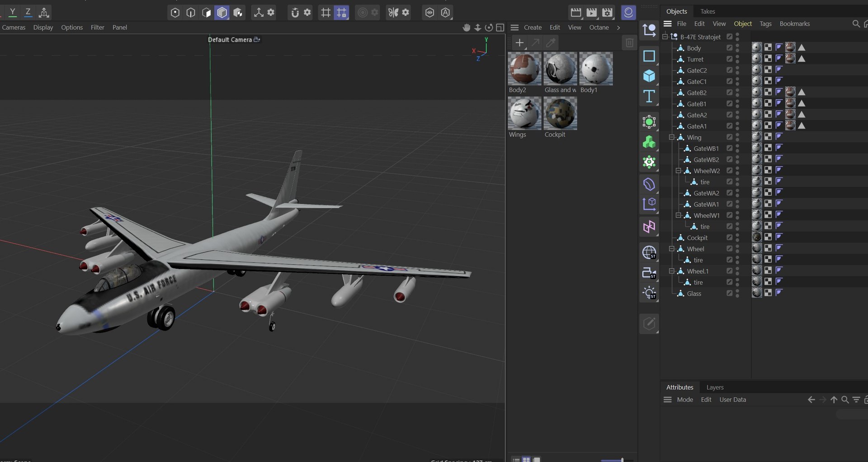
Task: Open the Attributes User Data menu
Action: tap(732, 400)
